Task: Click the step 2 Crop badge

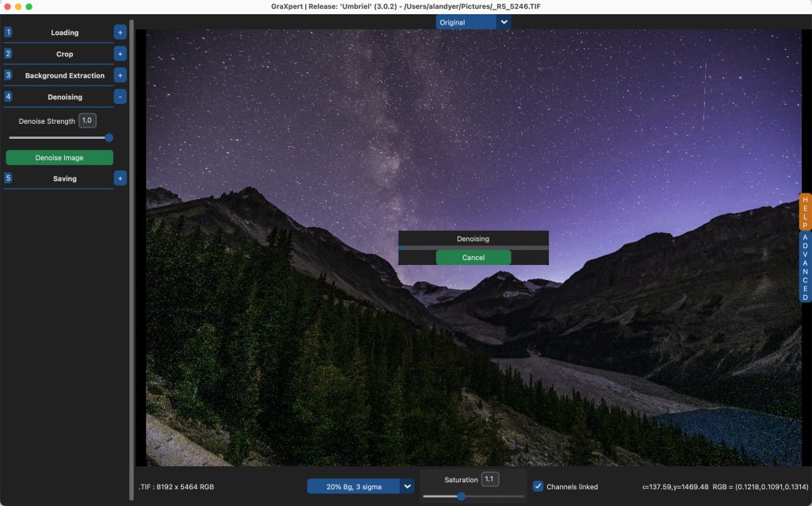Action: [x=8, y=53]
